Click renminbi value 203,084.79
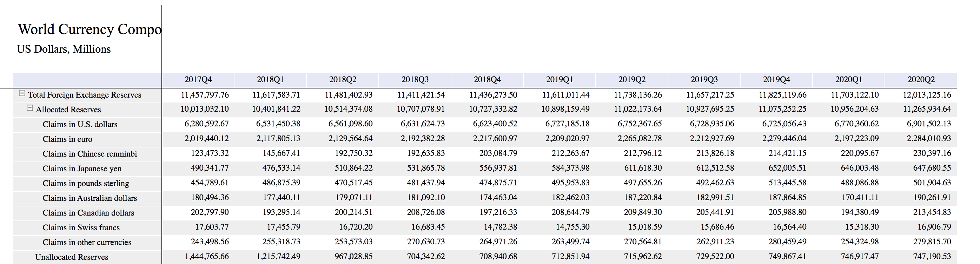The height and width of the screenshot is (264, 980). (498, 153)
